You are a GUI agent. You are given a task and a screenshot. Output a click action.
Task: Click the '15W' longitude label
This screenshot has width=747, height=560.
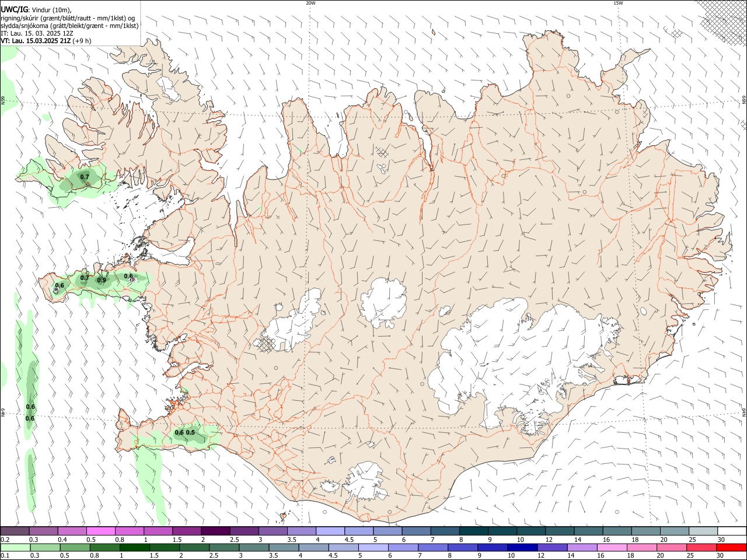pos(618,3)
